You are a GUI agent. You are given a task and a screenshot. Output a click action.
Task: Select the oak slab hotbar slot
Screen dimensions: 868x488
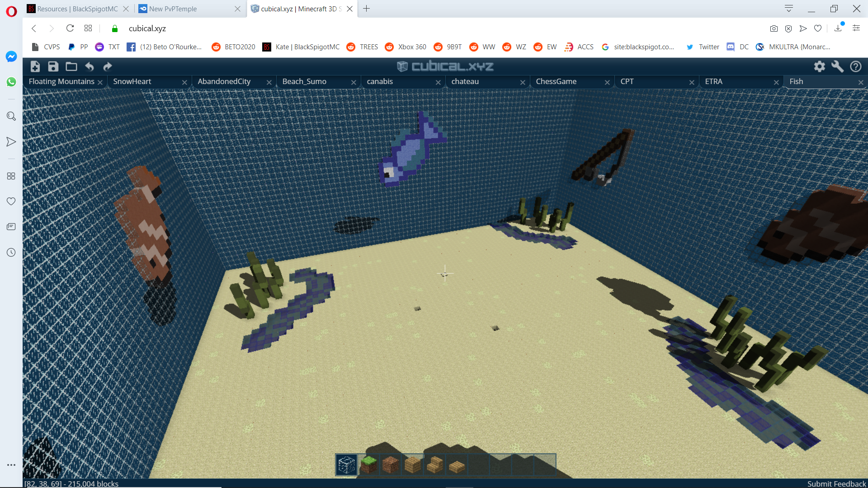[457, 465]
